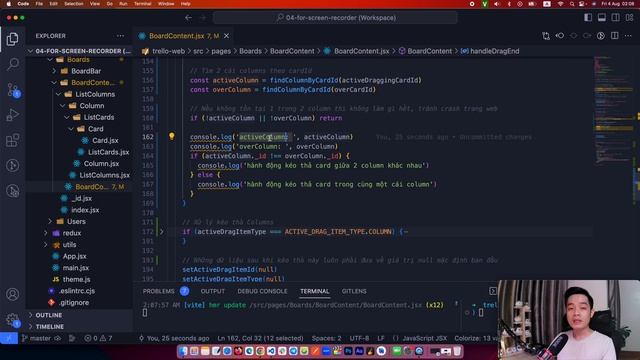
Task: Switch to the TERMINAL panel tab
Action: pos(315,291)
